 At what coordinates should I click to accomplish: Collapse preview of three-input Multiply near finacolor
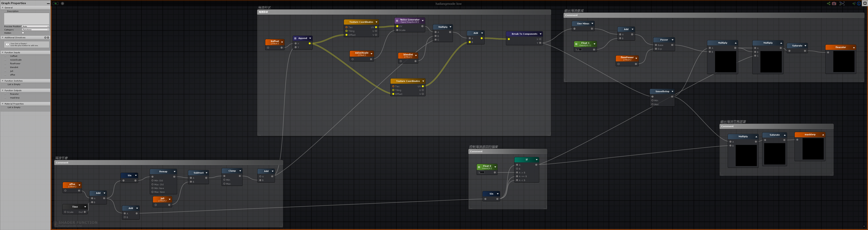pos(781,43)
